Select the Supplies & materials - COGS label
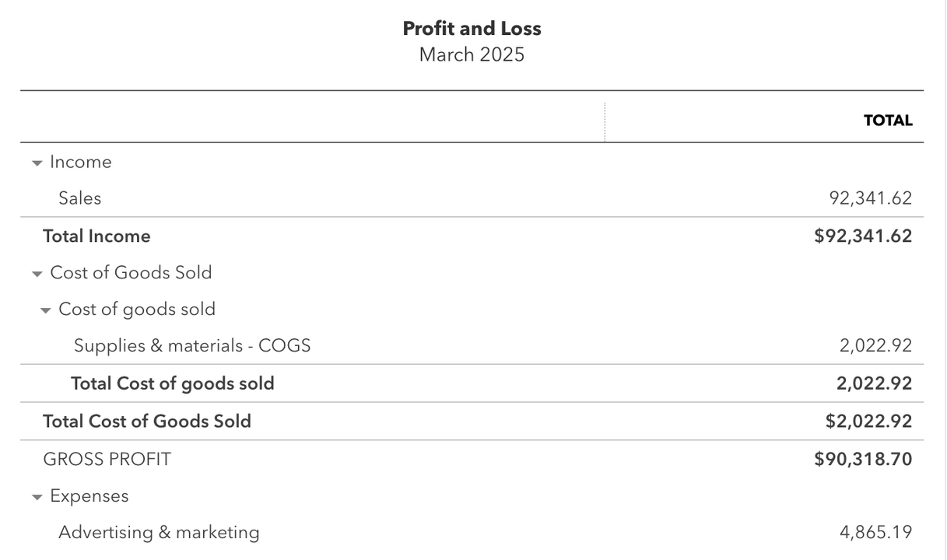The height and width of the screenshot is (560, 947). [192, 345]
